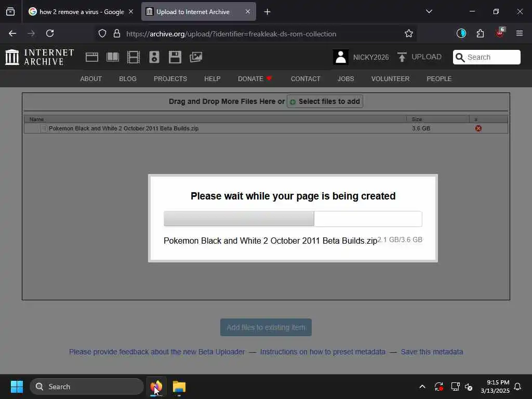This screenshot has height=399, width=532.
Task: Open the Firefox View icon
Action: tap(10, 11)
